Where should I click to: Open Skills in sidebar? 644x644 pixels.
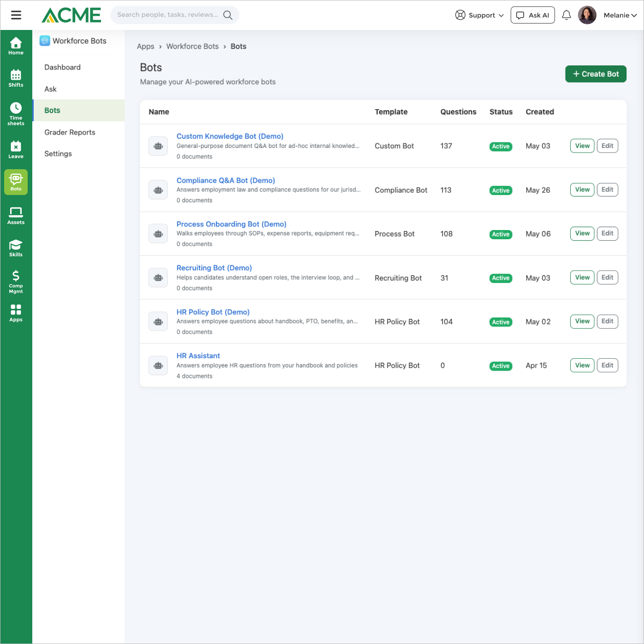16,248
